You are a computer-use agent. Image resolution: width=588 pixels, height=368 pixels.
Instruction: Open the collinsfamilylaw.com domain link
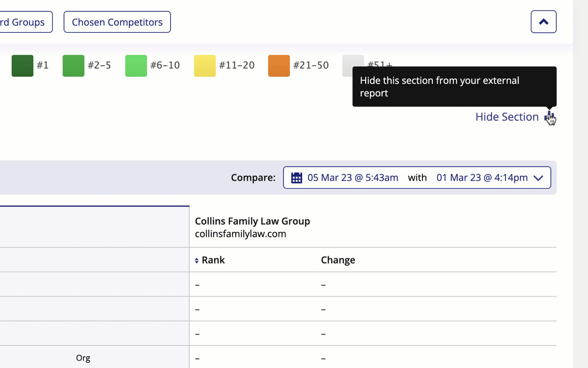click(240, 234)
